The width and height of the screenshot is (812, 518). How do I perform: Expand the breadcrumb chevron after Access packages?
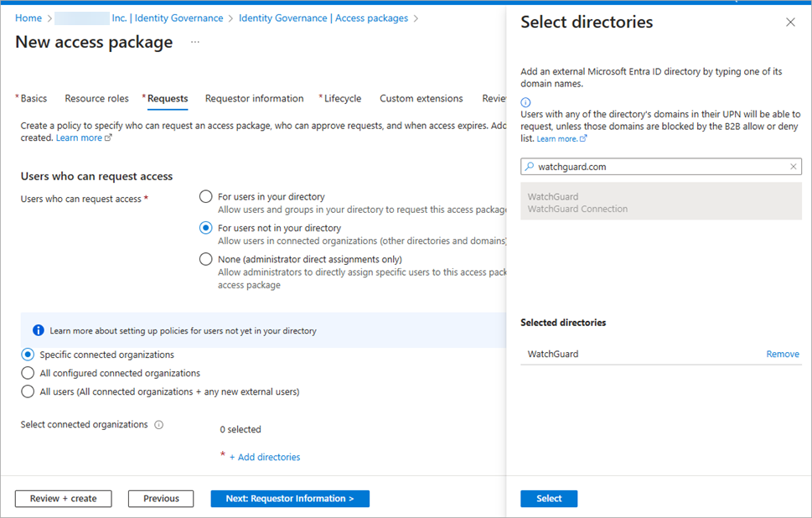coord(415,18)
